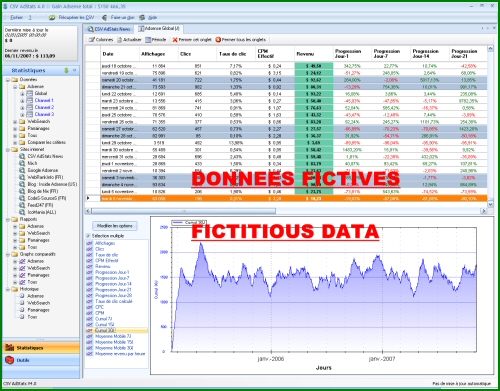Sort by the Date column header
The image size is (500, 391).
click(x=120, y=54)
